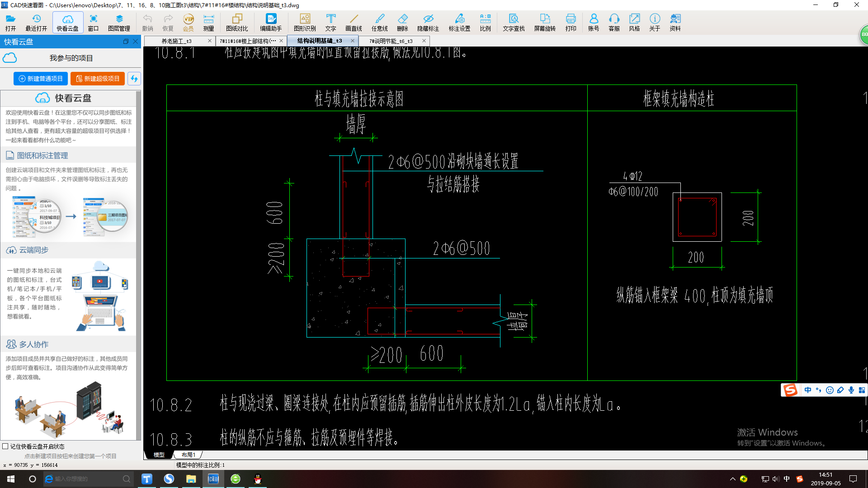
Task: Select the 文字 text tool
Action: (x=330, y=22)
